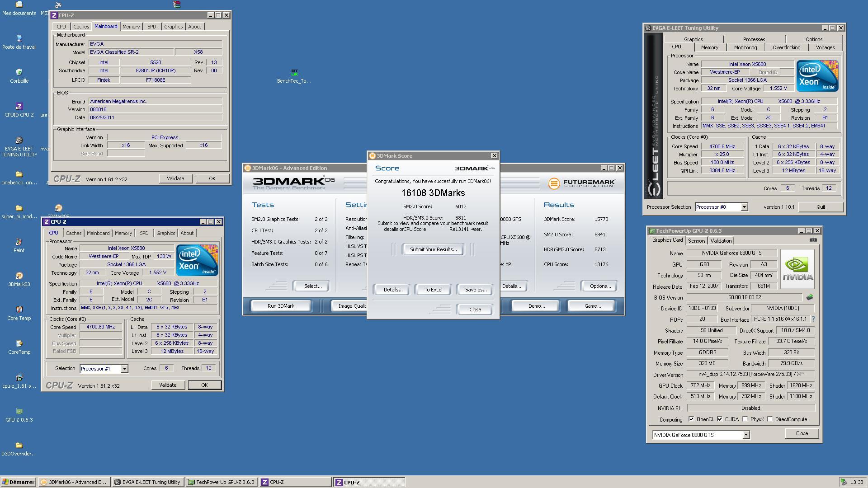Click Run 3DMark button
The image size is (868, 488).
281,306
